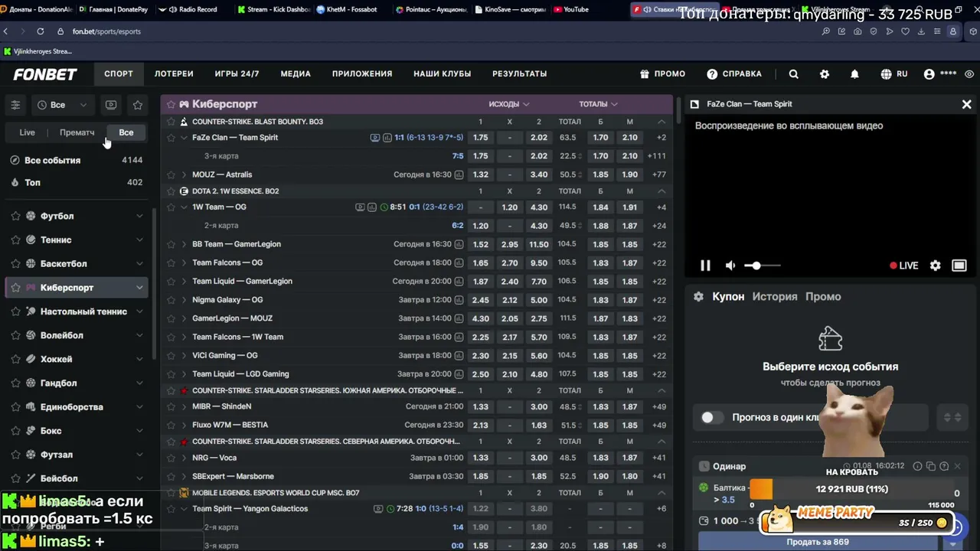The height and width of the screenshot is (551, 980).
Task: Open notifications bell in the header
Action: (854, 74)
